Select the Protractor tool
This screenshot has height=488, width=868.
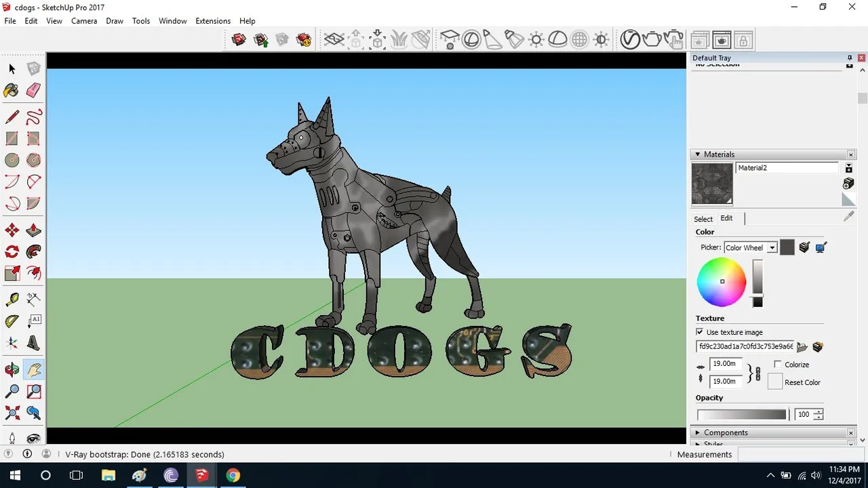pos(12,321)
